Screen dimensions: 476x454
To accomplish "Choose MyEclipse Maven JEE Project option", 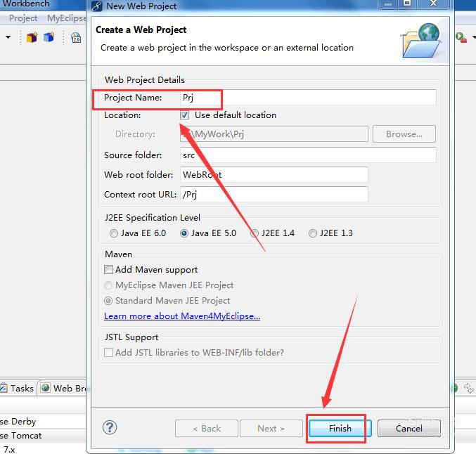I will 108,285.
